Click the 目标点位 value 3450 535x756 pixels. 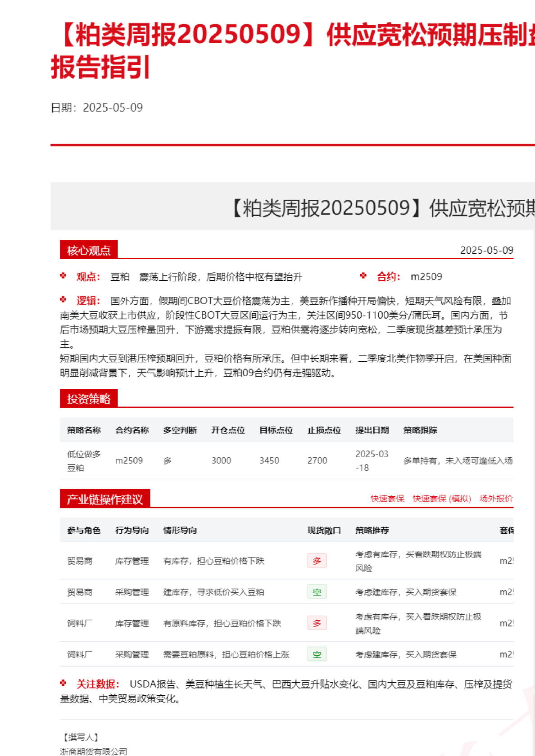(269, 461)
